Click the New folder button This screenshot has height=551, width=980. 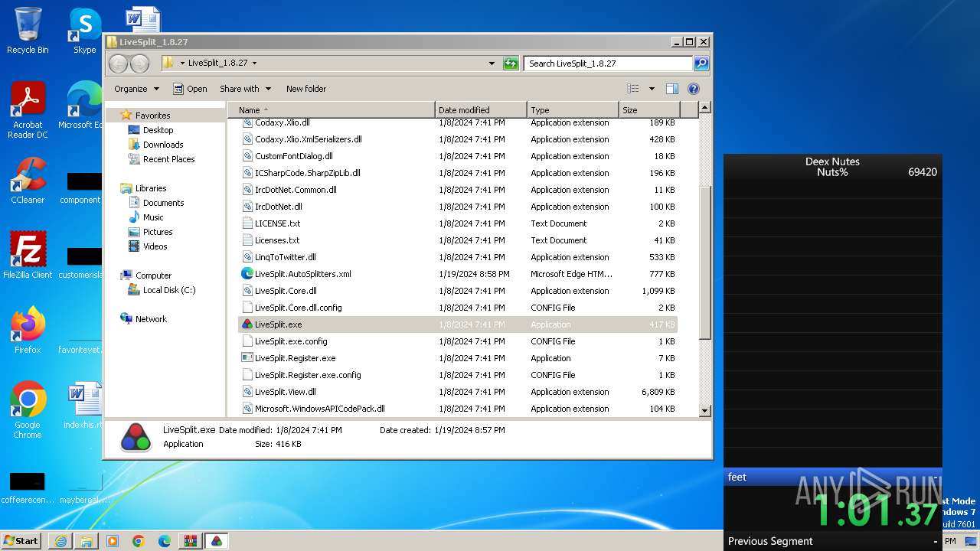point(306,89)
